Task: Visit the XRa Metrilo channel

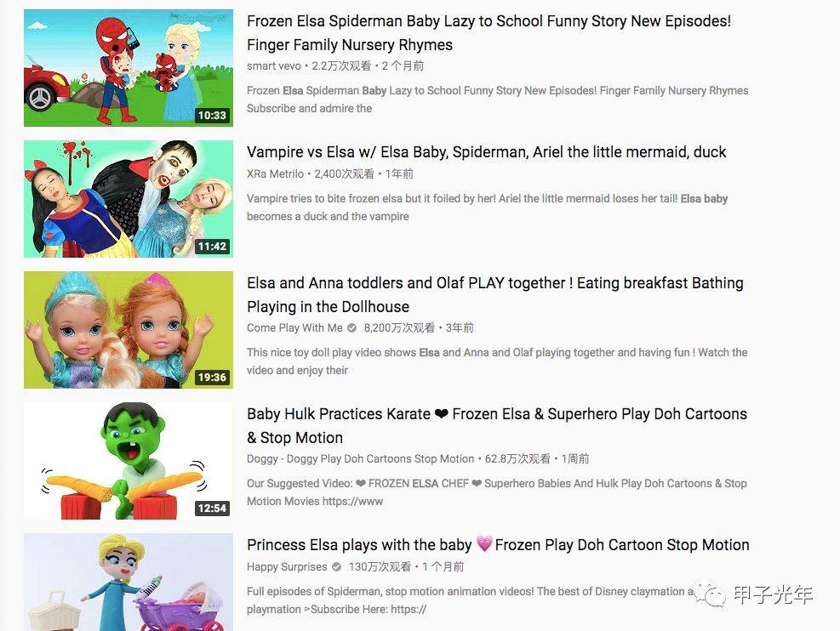Action: 276,174
